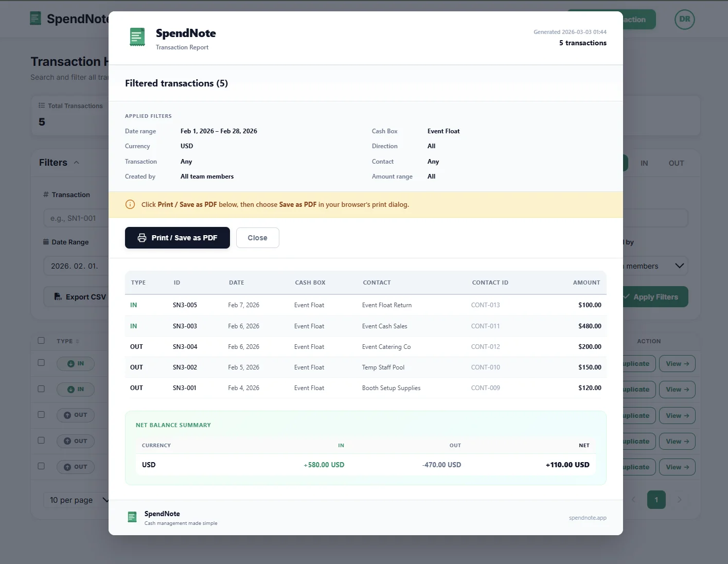The image size is (728, 564).
Task: Close the transaction report with the Close button
Action: (257, 238)
